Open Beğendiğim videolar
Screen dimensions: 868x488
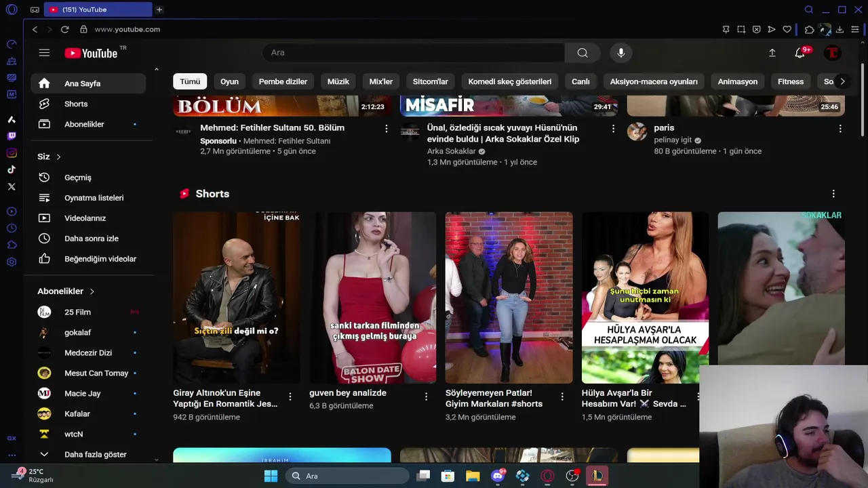pos(88,259)
